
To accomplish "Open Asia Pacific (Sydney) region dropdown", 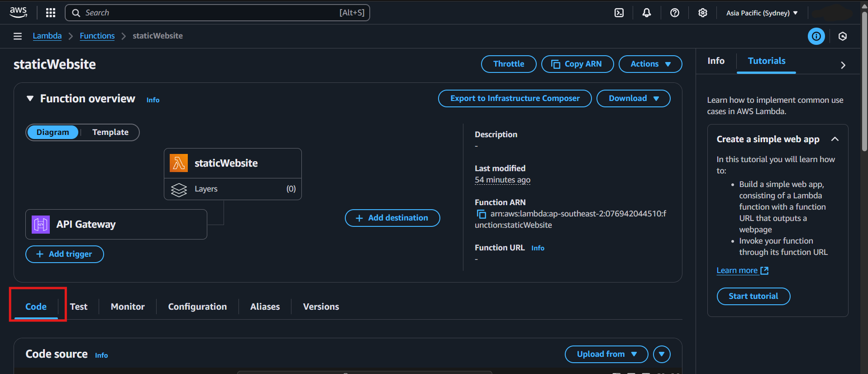I will click(762, 13).
